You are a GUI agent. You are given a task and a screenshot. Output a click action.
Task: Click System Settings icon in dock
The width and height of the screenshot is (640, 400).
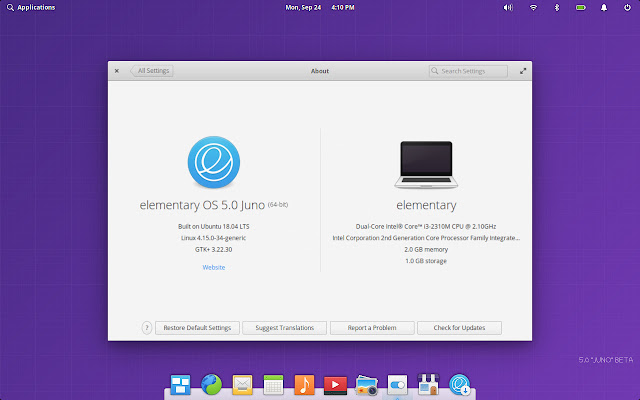[x=398, y=384]
